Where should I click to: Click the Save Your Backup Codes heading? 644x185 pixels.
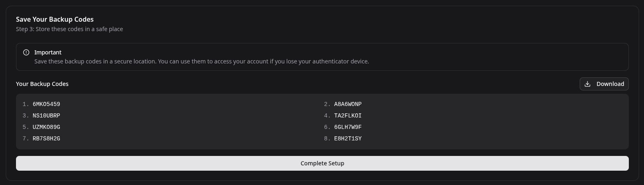[x=55, y=19]
